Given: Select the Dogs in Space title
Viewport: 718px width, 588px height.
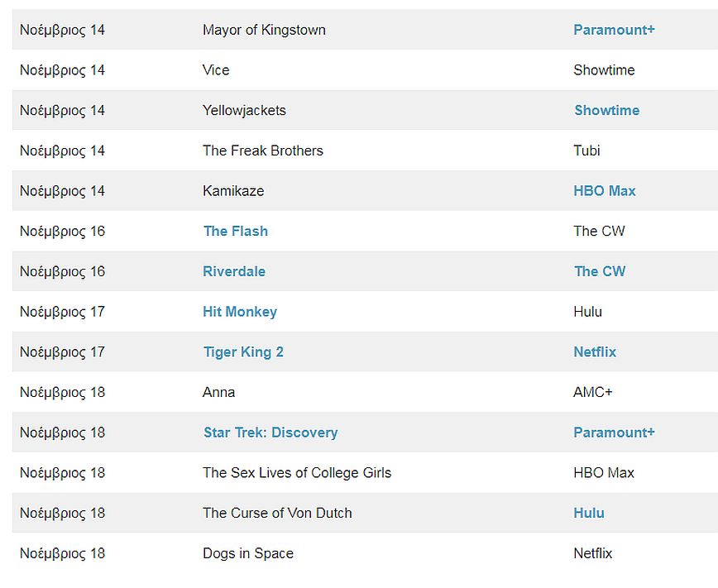Looking at the screenshot, I should coord(248,553).
